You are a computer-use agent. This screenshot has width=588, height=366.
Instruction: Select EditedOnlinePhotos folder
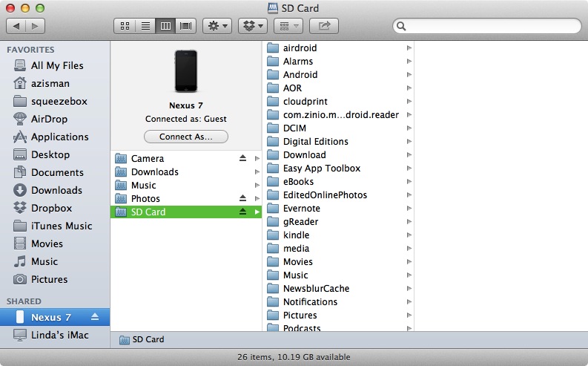click(x=340, y=195)
